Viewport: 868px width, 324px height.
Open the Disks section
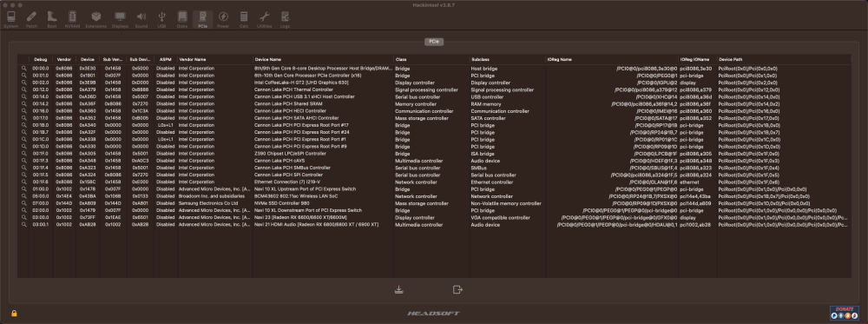[x=182, y=19]
